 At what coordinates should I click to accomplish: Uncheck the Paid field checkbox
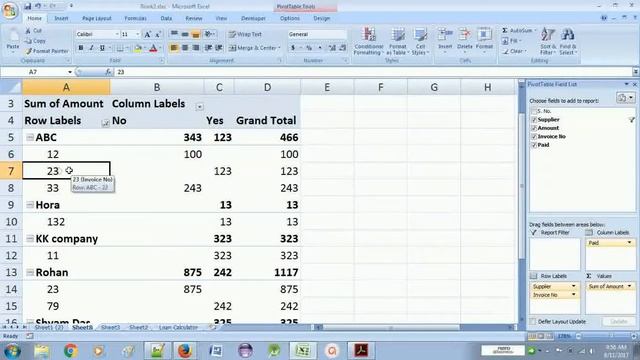(x=534, y=145)
